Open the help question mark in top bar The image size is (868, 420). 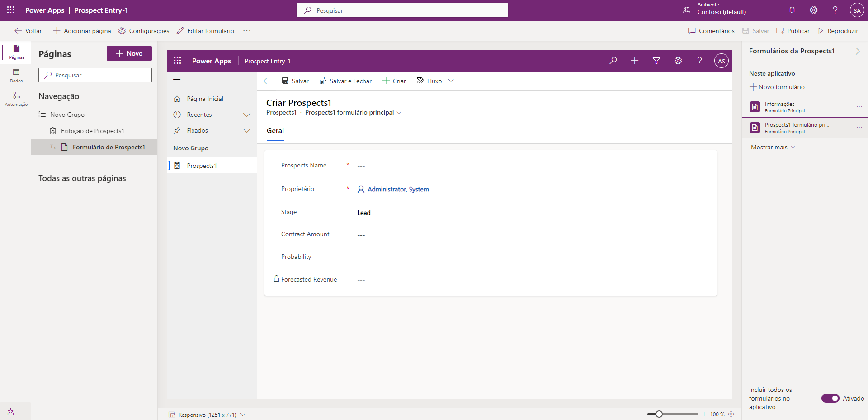(835, 10)
